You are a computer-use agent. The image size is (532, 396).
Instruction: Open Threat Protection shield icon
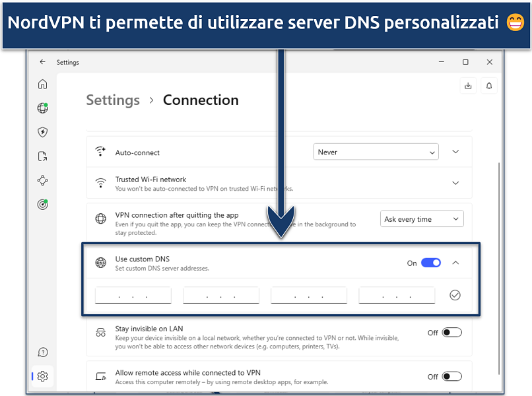coord(43,132)
